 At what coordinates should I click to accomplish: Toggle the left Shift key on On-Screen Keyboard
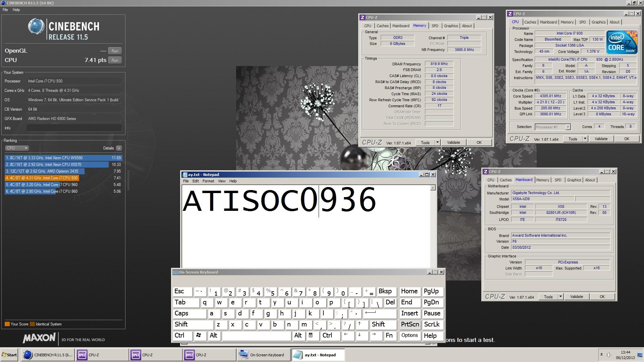click(193, 324)
